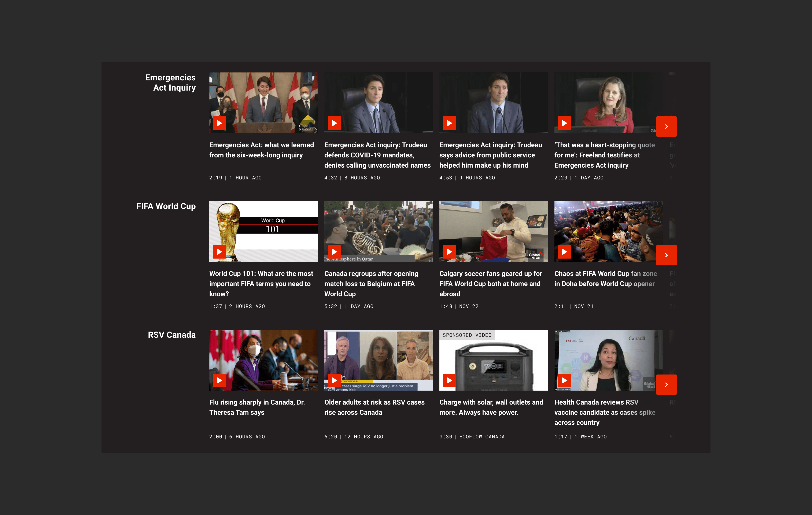This screenshot has width=812, height=515.
Task: Click the Sponsored Video label
Action: [467, 335]
